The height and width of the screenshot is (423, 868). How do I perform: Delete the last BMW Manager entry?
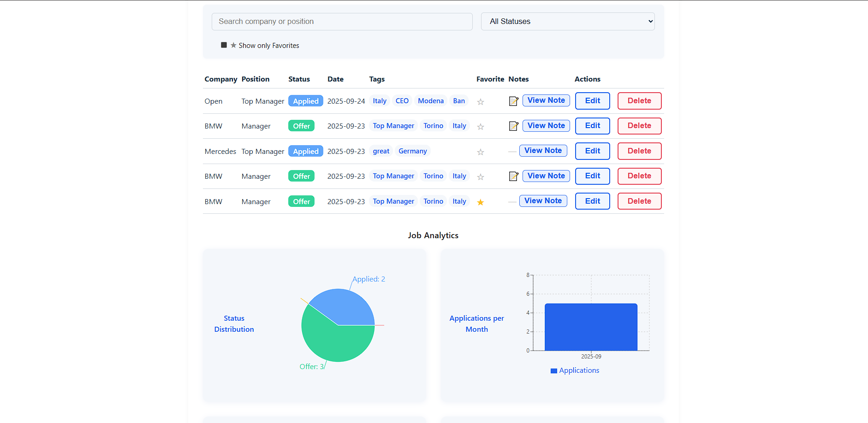point(639,201)
